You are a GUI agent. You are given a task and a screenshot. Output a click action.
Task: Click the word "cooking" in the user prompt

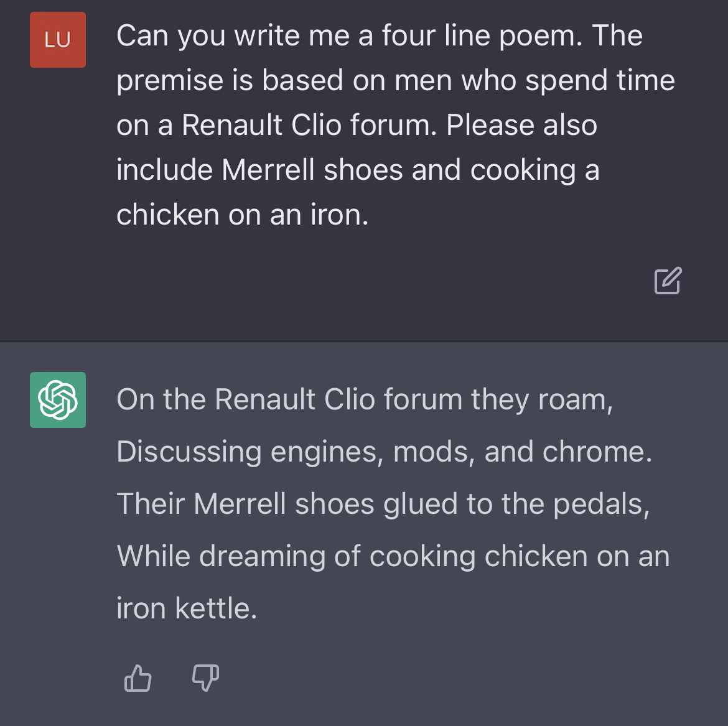pyautogui.click(x=523, y=170)
